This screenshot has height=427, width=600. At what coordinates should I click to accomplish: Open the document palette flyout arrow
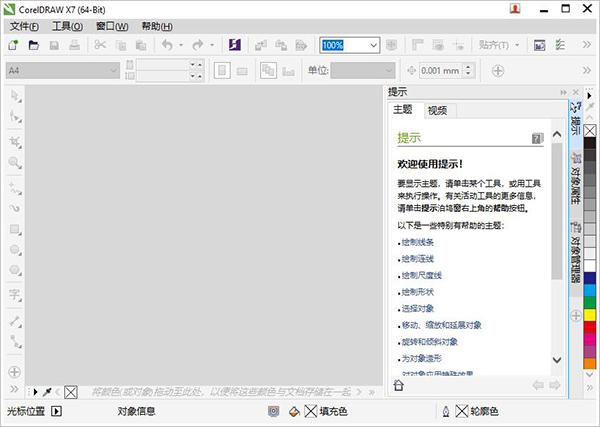35,392
